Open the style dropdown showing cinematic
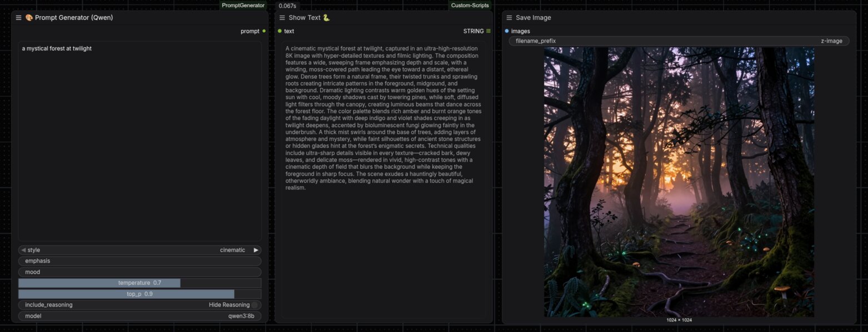Viewport: 868px width, 332px height. [x=140, y=250]
